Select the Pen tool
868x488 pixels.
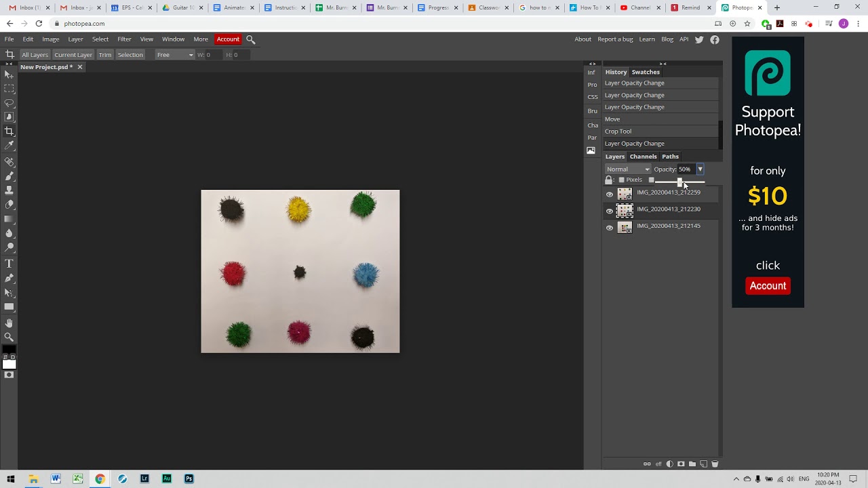[9, 278]
